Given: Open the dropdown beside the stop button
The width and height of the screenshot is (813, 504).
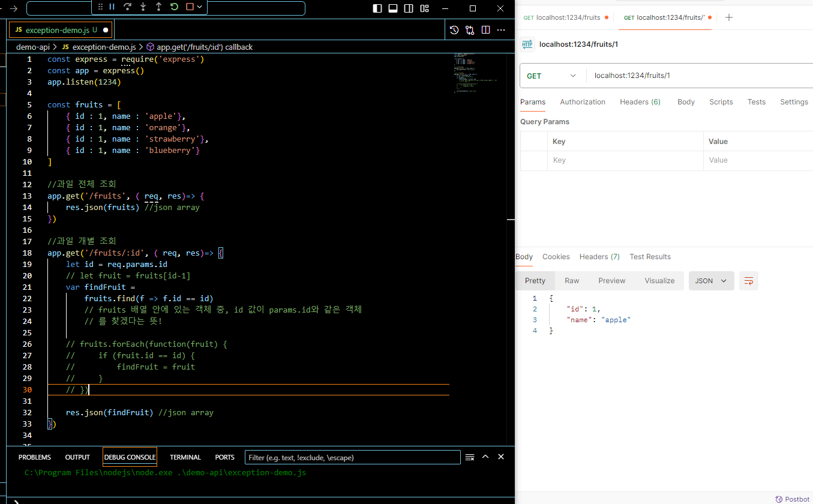Looking at the screenshot, I should [200, 7].
